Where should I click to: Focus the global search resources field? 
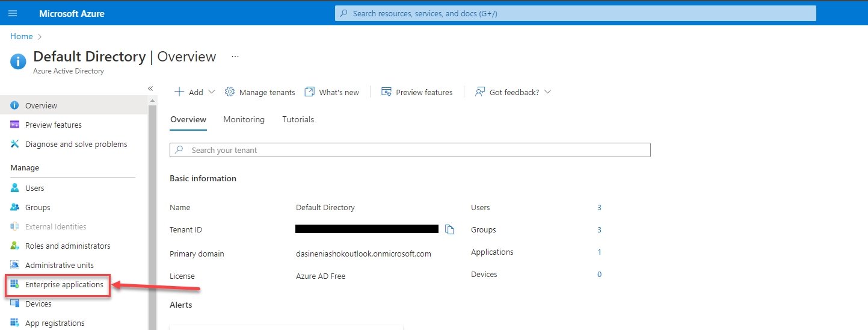coord(576,13)
